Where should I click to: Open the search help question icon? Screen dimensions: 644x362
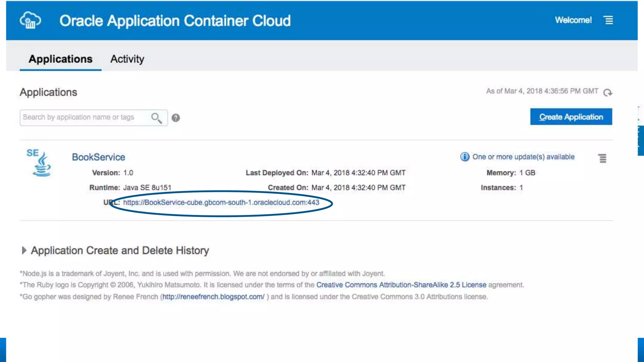point(176,118)
